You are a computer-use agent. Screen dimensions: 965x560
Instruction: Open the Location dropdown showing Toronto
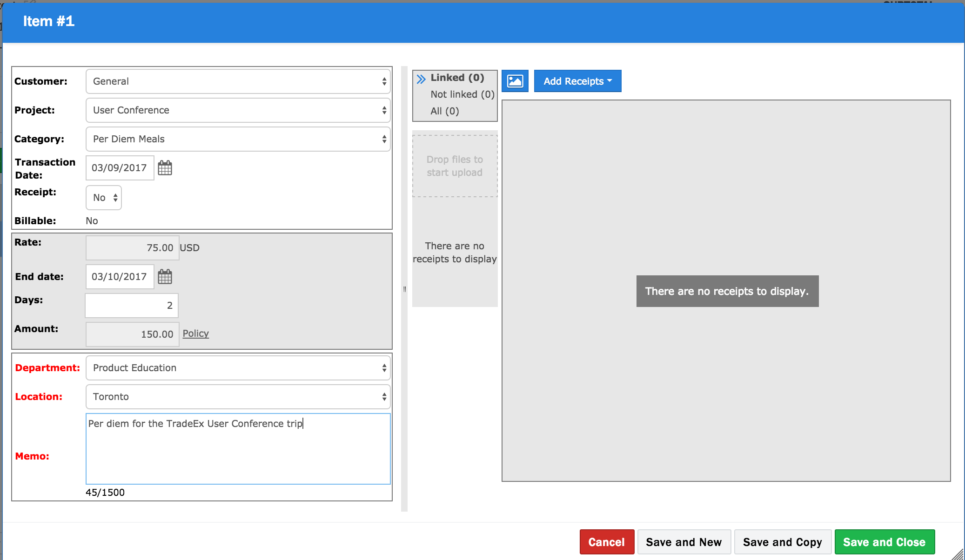[x=238, y=397]
